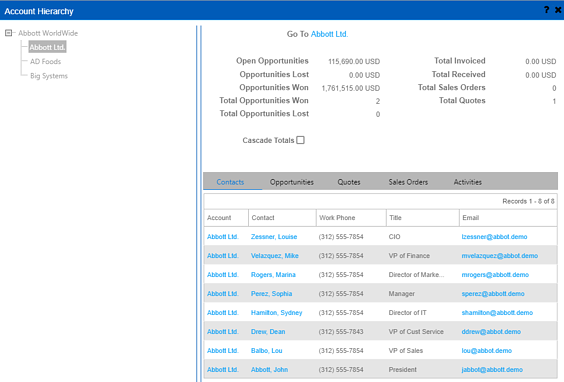
Task: Switch to the Sales Orders tab
Action: pyautogui.click(x=408, y=182)
